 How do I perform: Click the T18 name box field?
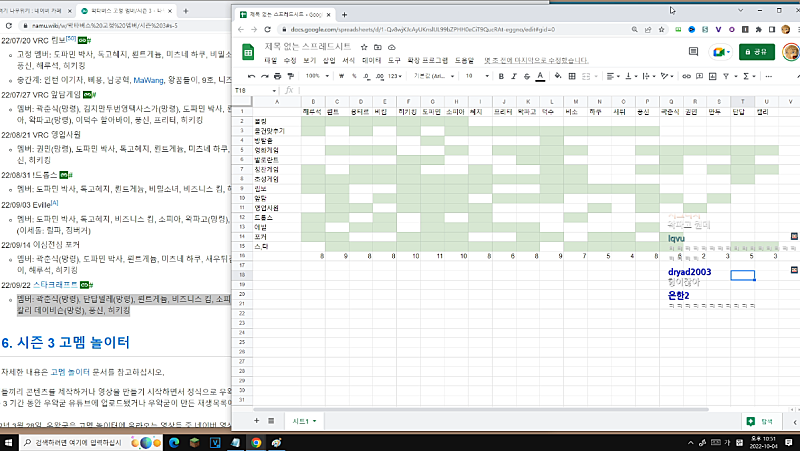point(255,90)
